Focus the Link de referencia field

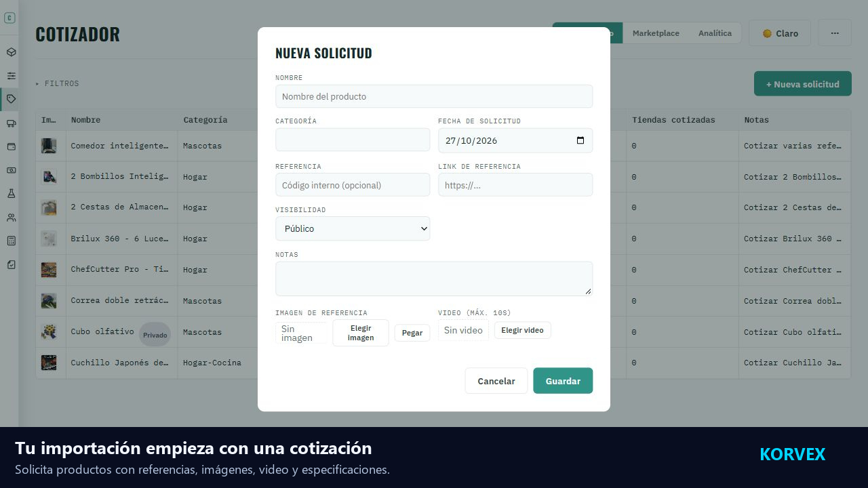[x=515, y=185]
